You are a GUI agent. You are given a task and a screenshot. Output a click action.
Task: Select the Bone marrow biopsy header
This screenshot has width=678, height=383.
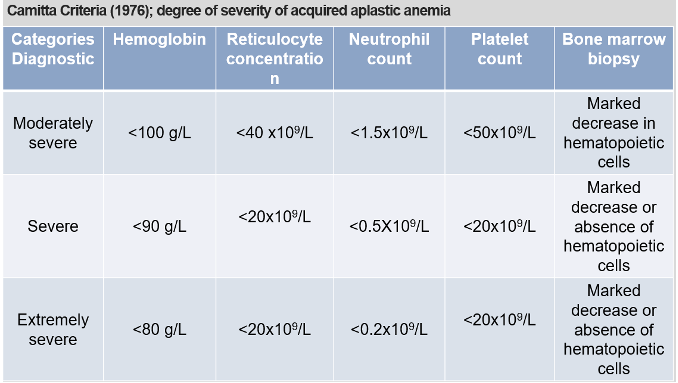click(x=614, y=58)
